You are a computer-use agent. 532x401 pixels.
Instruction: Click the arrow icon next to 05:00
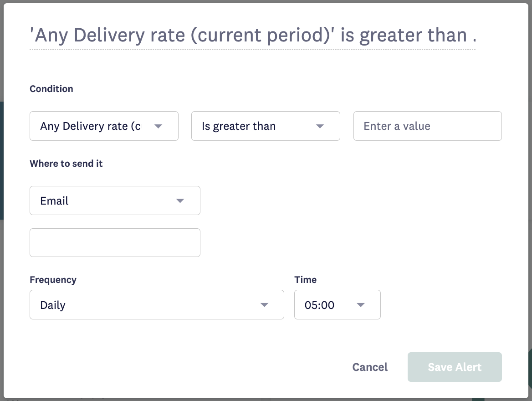click(x=361, y=305)
